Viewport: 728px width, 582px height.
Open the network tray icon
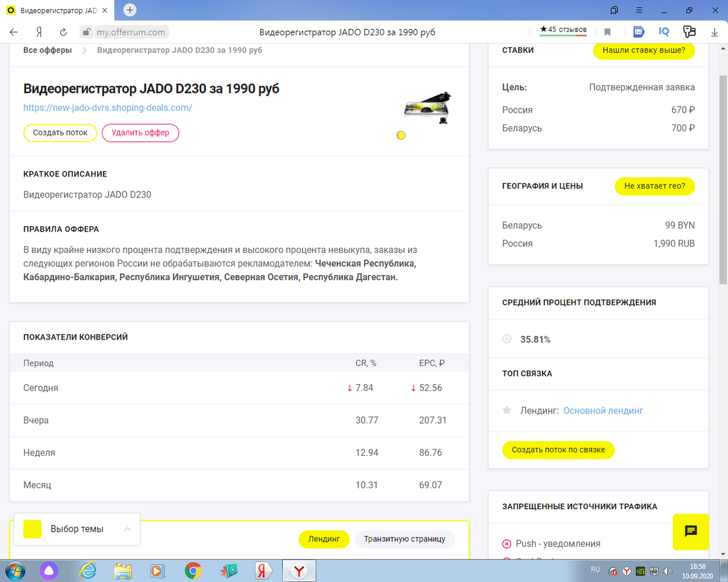(654, 571)
